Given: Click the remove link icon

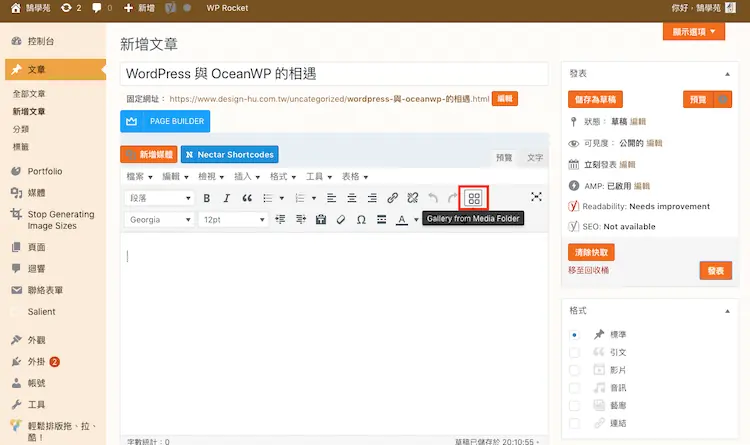Looking at the screenshot, I should click(x=412, y=198).
